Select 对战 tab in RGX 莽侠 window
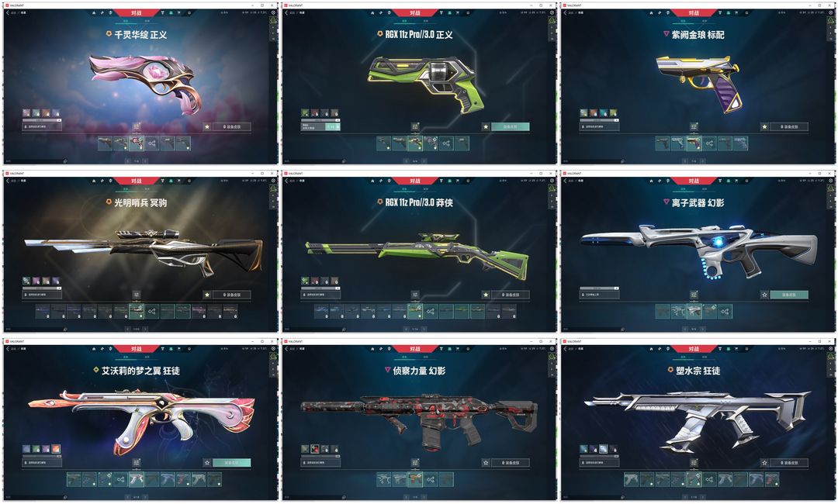 (x=415, y=181)
